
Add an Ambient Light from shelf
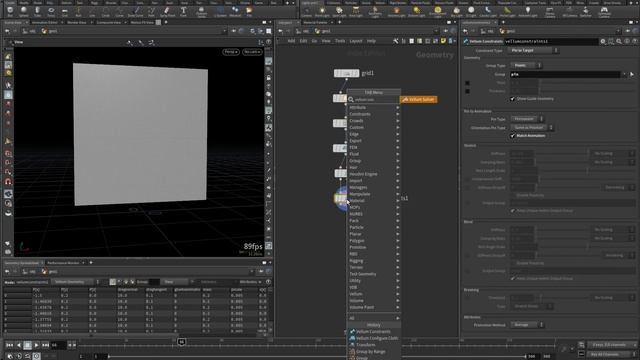coord(528,11)
